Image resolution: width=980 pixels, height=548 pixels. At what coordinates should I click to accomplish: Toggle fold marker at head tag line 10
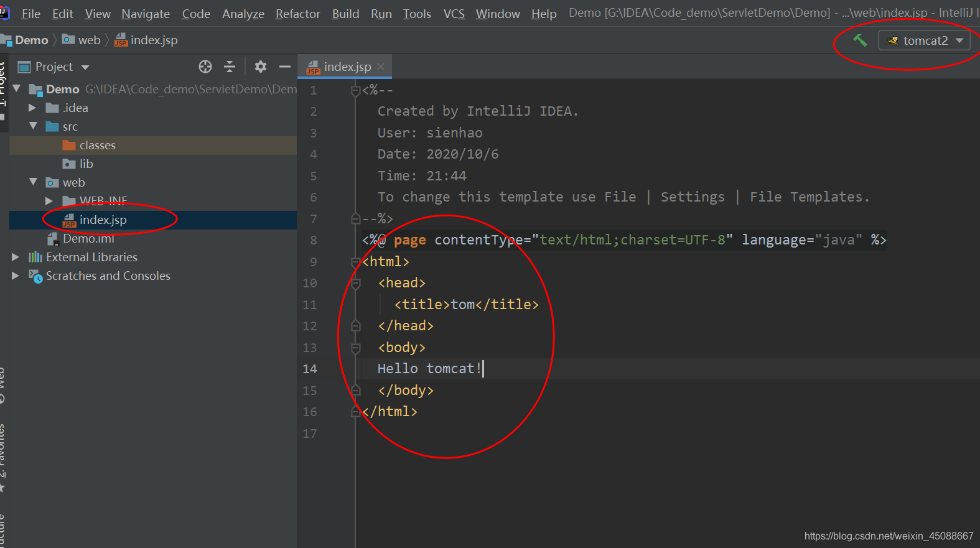(356, 284)
